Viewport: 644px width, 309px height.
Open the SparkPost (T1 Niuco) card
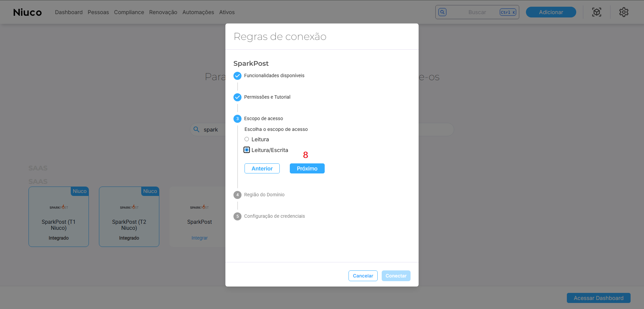[59, 217]
